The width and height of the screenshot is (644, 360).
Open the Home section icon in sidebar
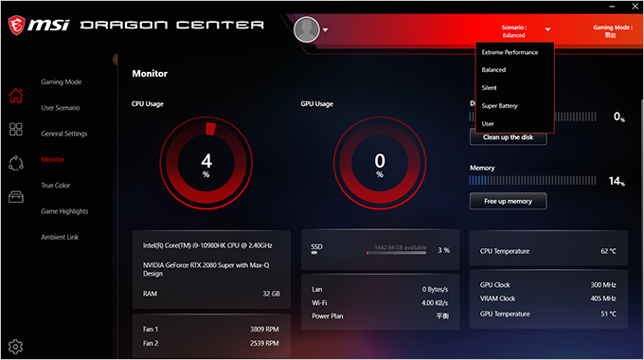(x=16, y=96)
